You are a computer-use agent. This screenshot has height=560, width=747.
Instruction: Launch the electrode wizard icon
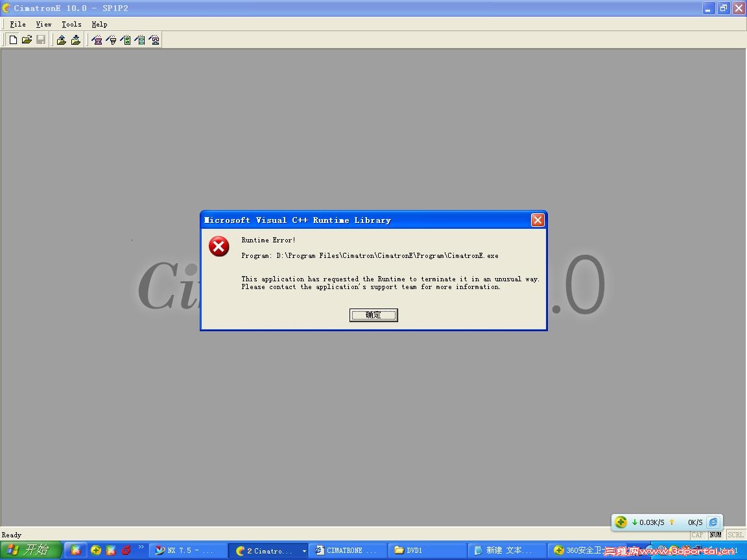[111, 40]
